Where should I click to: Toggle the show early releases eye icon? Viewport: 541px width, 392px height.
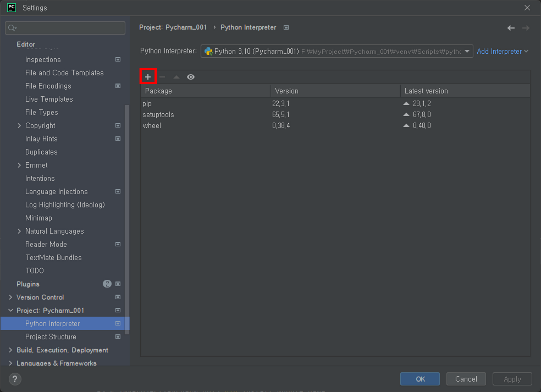(191, 77)
